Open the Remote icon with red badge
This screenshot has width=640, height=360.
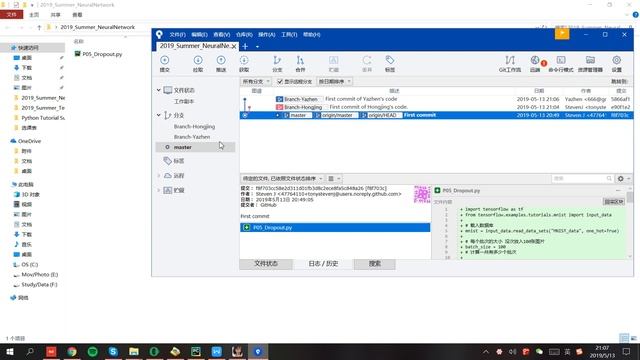pos(536,64)
